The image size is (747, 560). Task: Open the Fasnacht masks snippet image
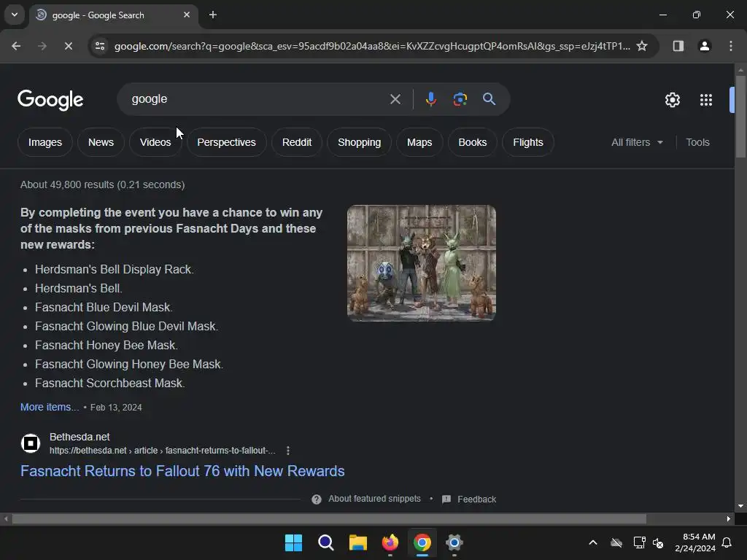(x=421, y=262)
